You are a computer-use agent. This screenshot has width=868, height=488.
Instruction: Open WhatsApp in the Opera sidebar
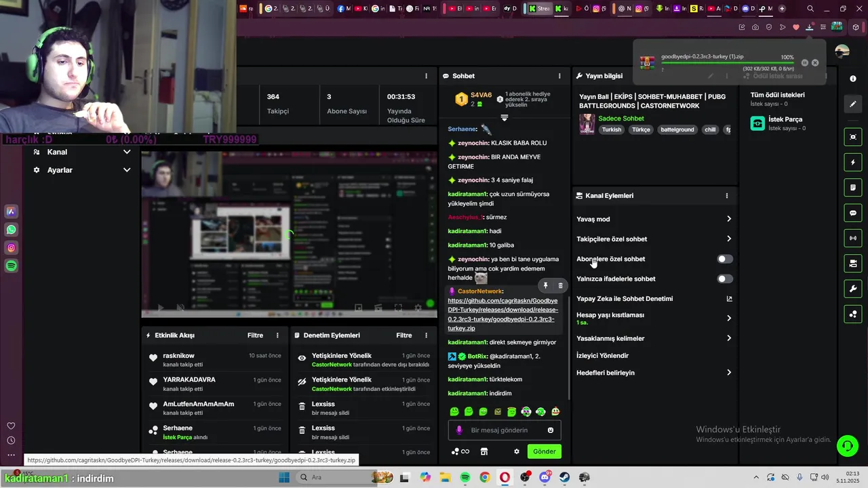point(12,230)
